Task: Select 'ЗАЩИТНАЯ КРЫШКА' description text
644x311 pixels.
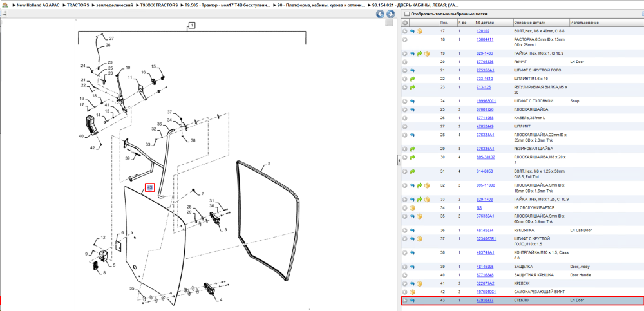Action: pos(533,275)
